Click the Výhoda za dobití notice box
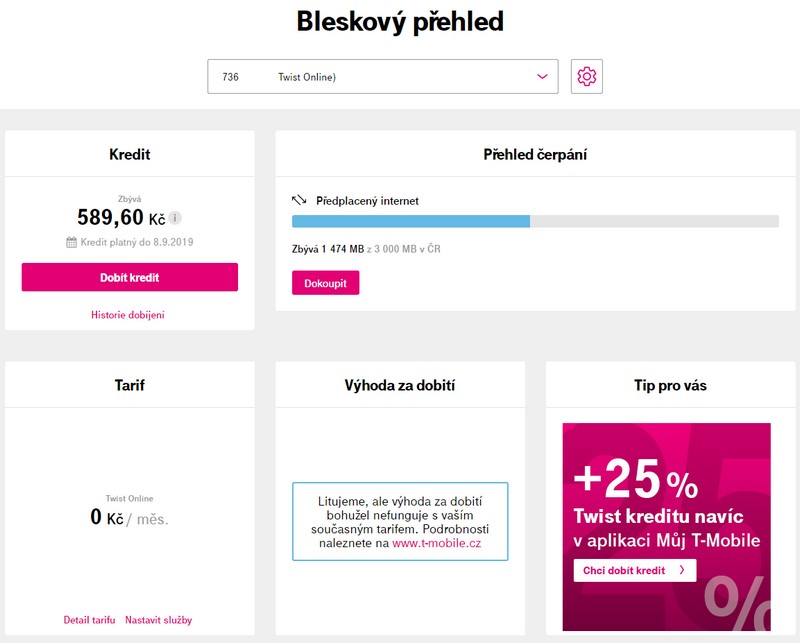Screen dimensions: 800x643 pyautogui.click(x=400, y=522)
